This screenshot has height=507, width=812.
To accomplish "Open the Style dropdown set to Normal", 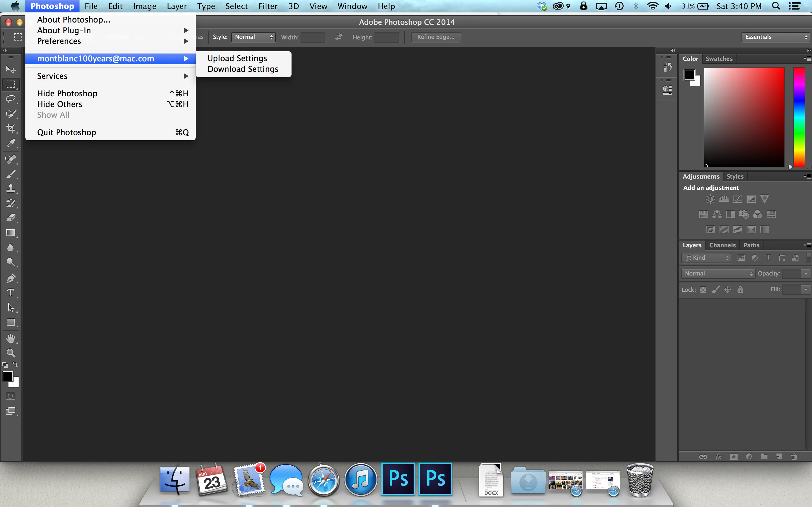I will [253, 37].
